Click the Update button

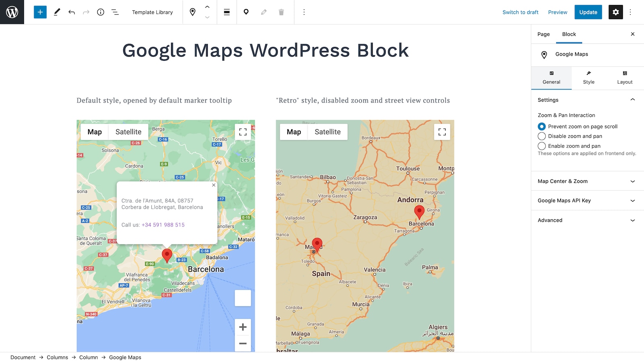pyautogui.click(x=588, y=12)
